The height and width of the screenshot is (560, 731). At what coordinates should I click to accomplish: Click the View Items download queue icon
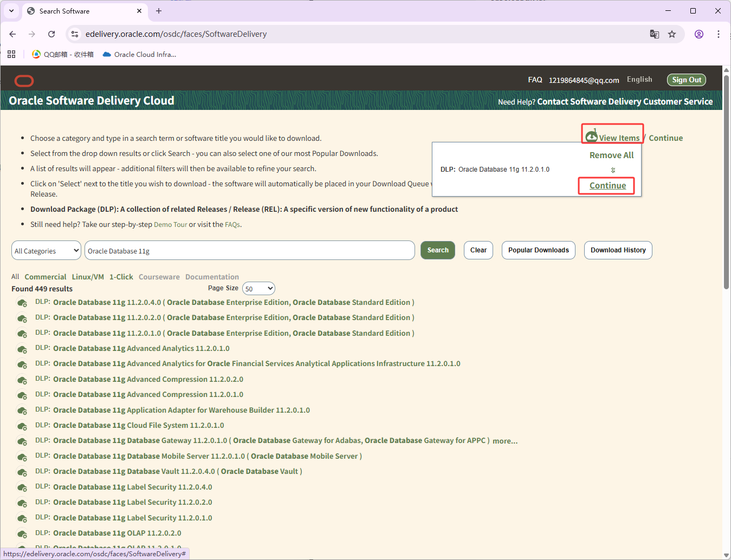pyautogui.click(x=592, y=136)
